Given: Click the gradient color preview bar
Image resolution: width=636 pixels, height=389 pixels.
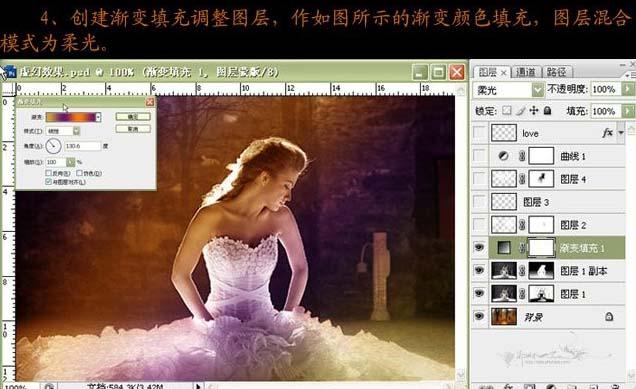Looking at the screenshot, I should tap(71, 117).
